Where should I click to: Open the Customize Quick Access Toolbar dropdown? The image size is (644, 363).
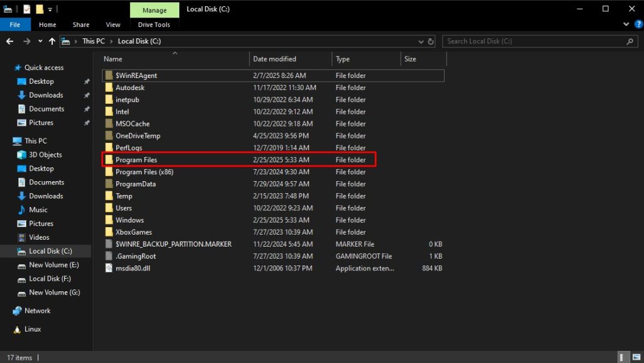click(x=50, y=9)
